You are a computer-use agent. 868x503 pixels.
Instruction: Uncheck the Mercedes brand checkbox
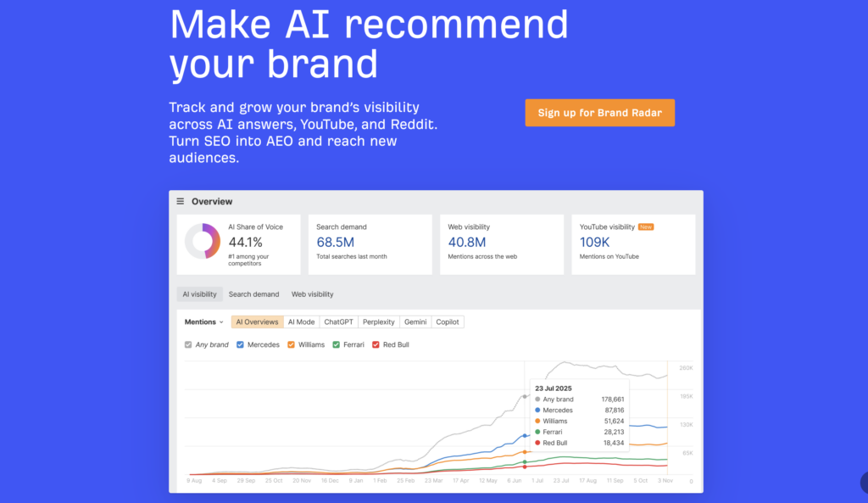click(240, 344)
